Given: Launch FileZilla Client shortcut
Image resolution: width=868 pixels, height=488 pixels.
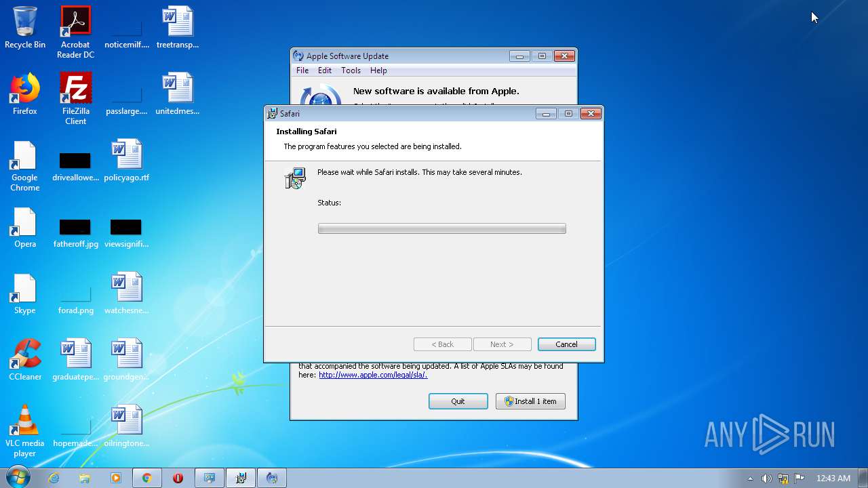Looking at the screenshot, I should point(75,98).
